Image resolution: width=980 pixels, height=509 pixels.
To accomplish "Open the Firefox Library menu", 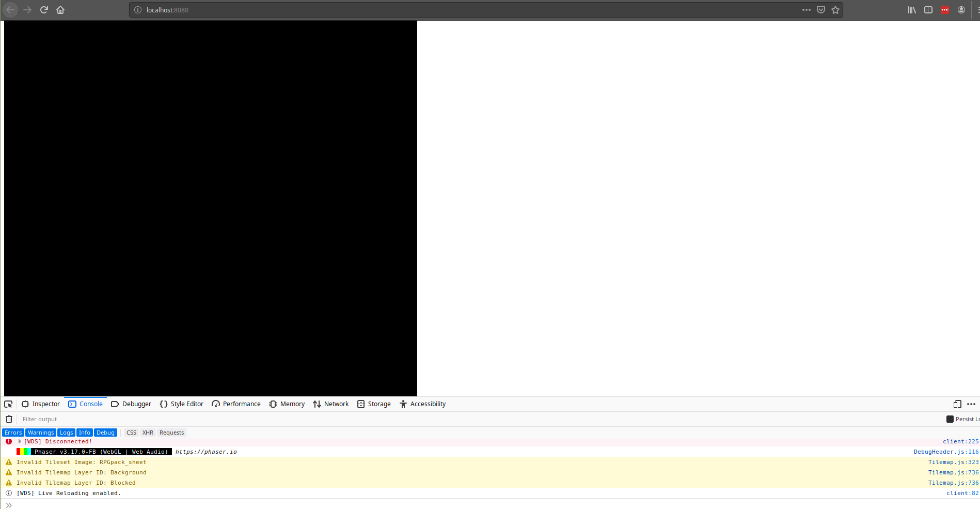I will click(x=911, y=9).
